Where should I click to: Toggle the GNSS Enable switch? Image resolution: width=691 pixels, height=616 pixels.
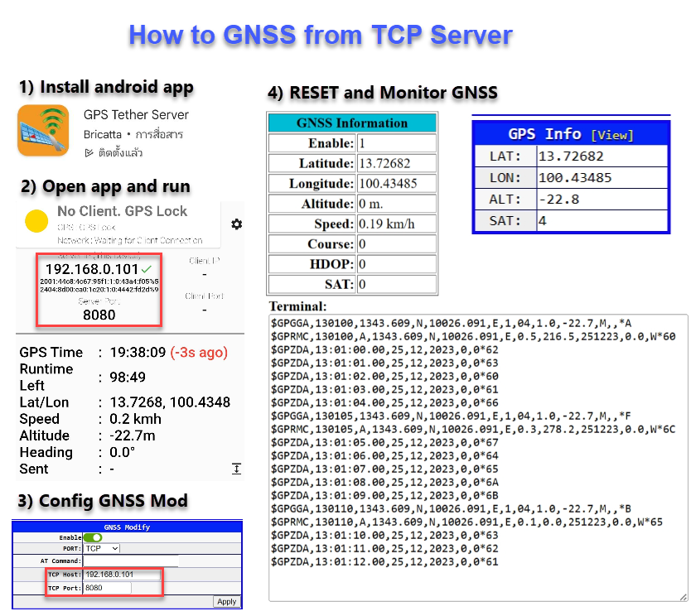point(93,537)
